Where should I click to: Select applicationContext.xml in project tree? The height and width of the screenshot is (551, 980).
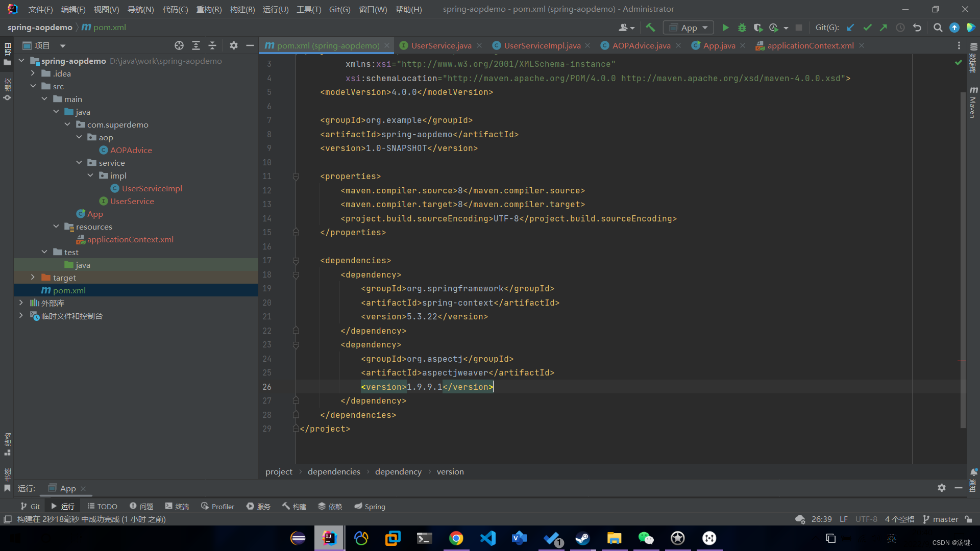point(130,239)
